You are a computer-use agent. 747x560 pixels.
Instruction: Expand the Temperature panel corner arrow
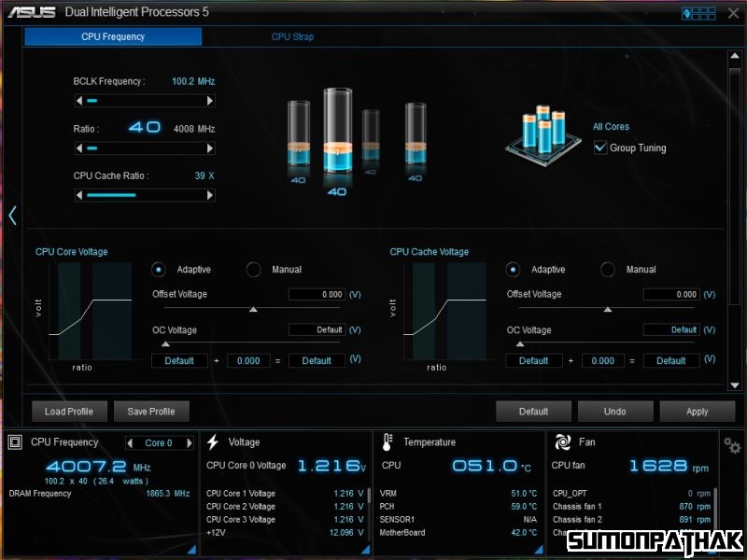pyautogui.click(x=539, y=550)
